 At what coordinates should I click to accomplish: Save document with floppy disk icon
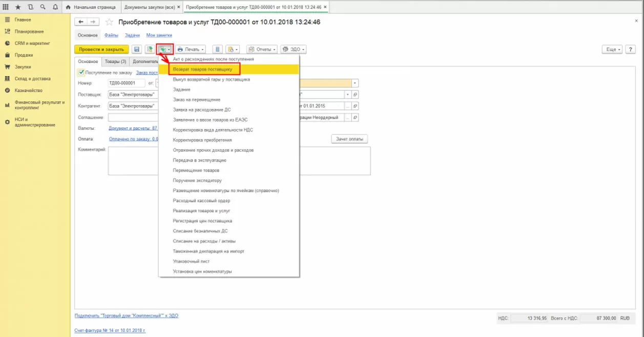[137, 49]
